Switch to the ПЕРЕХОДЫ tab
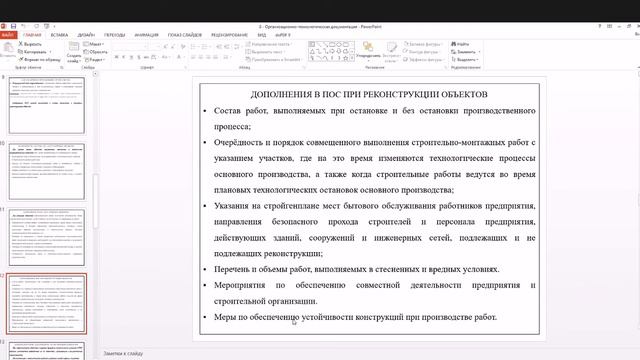 (114, 35)
